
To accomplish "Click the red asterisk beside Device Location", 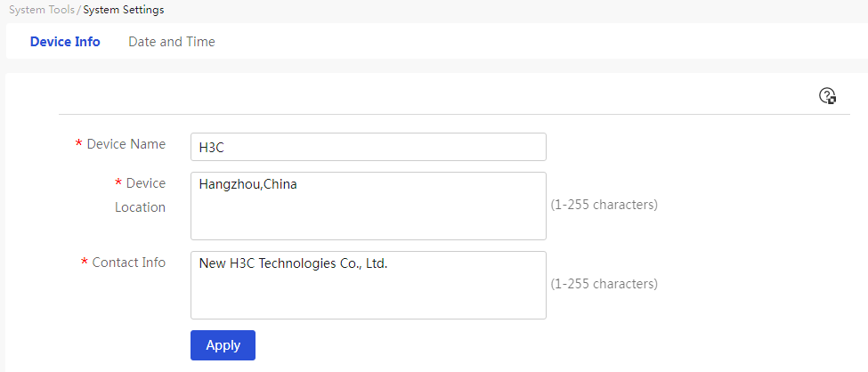I will 118,182.
